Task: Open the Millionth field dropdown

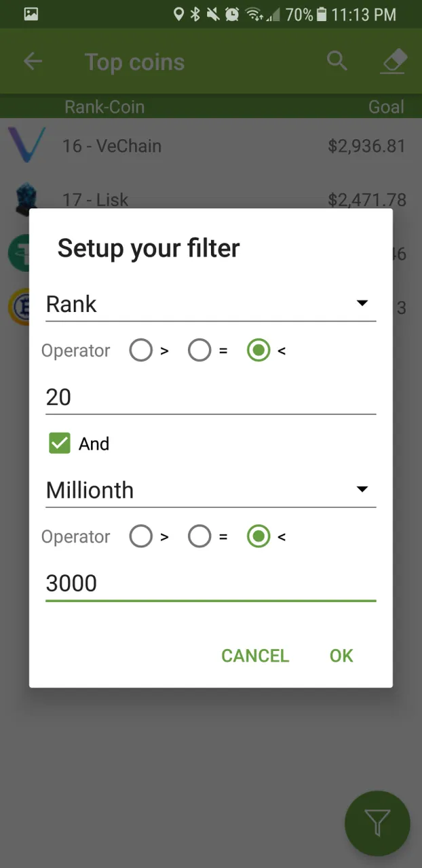Action: 210,490
